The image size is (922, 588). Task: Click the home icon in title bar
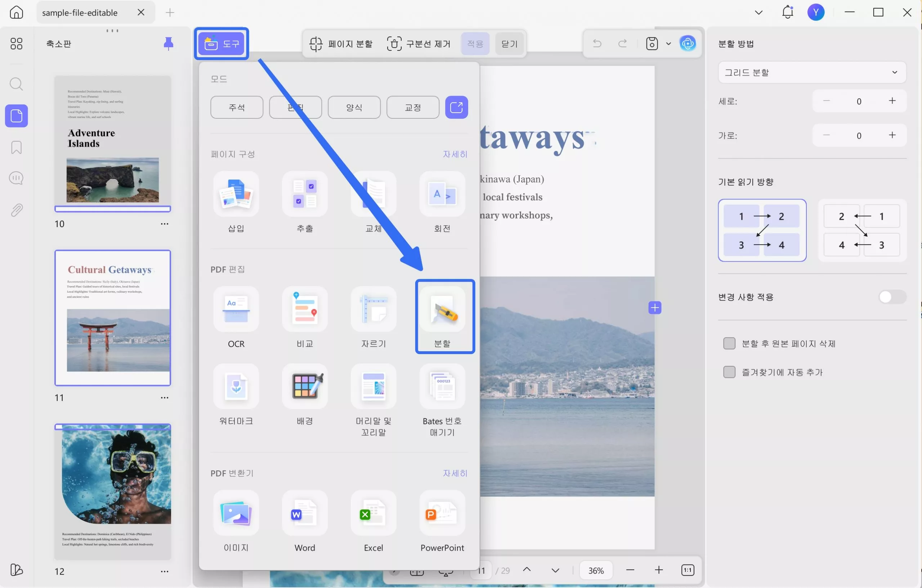(16, 12)
